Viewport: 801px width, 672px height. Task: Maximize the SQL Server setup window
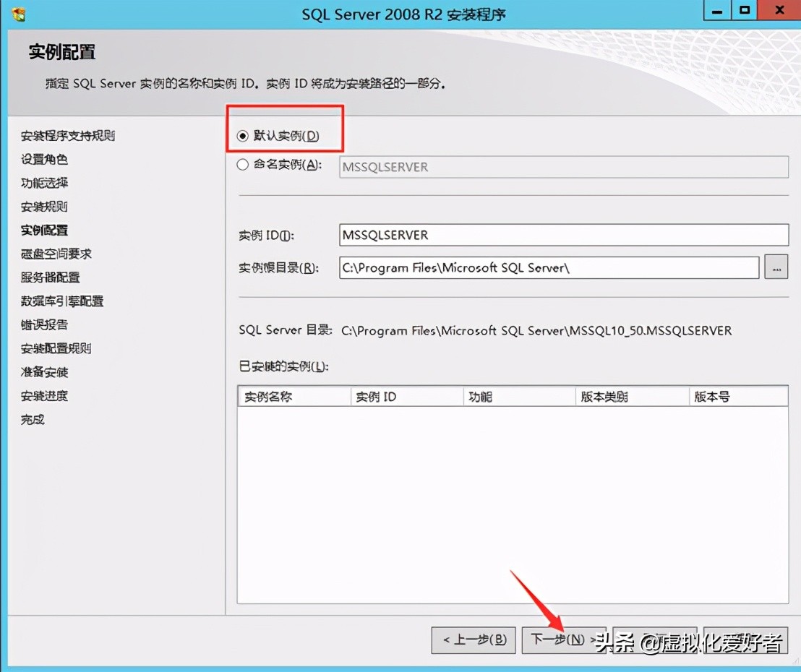tap(745, 10)
